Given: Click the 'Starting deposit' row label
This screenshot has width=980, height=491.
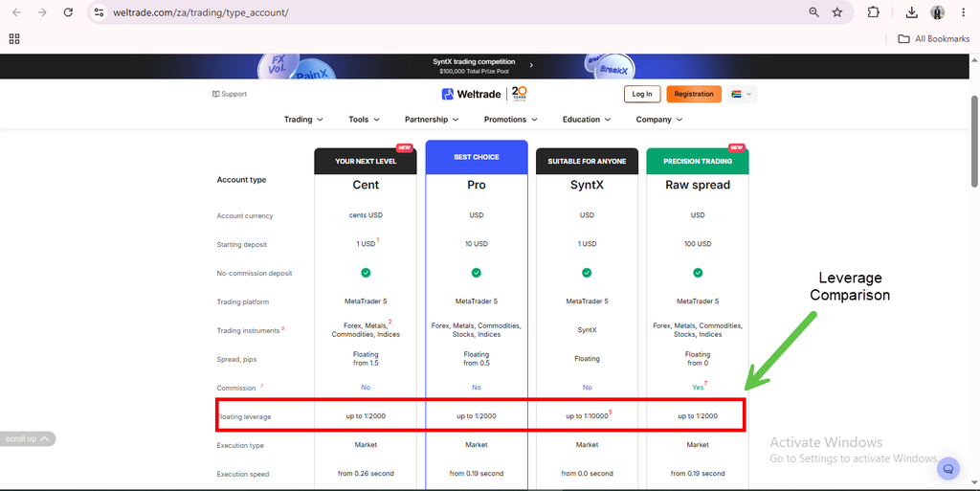Looking at the screenshot, I should pyautogui.click(x=242, y=244).
